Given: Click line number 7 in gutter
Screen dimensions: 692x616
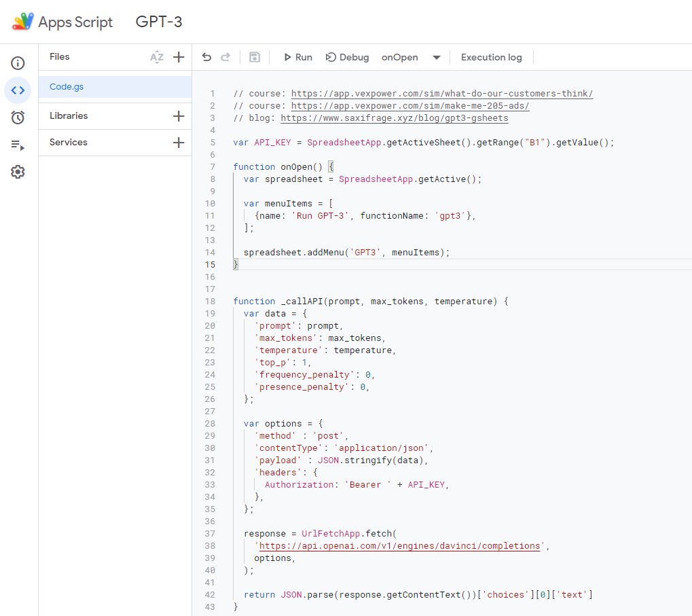Looking at the screenshot, I should [x=213, y=167].
